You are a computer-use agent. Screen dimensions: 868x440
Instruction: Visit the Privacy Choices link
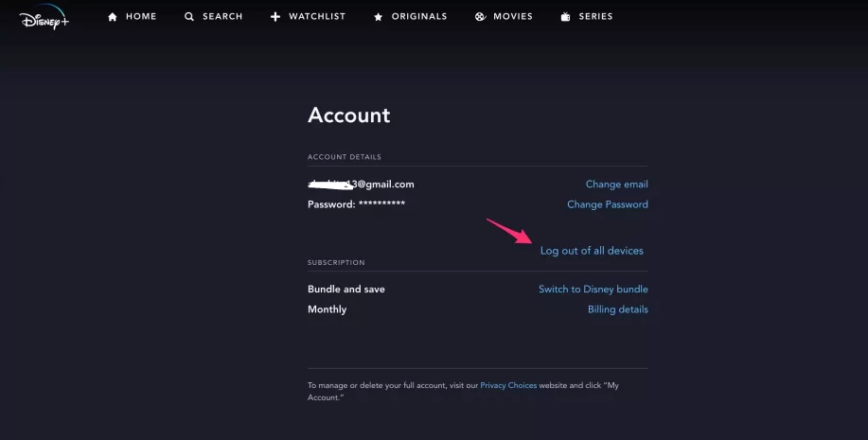[x=508, y=385]
